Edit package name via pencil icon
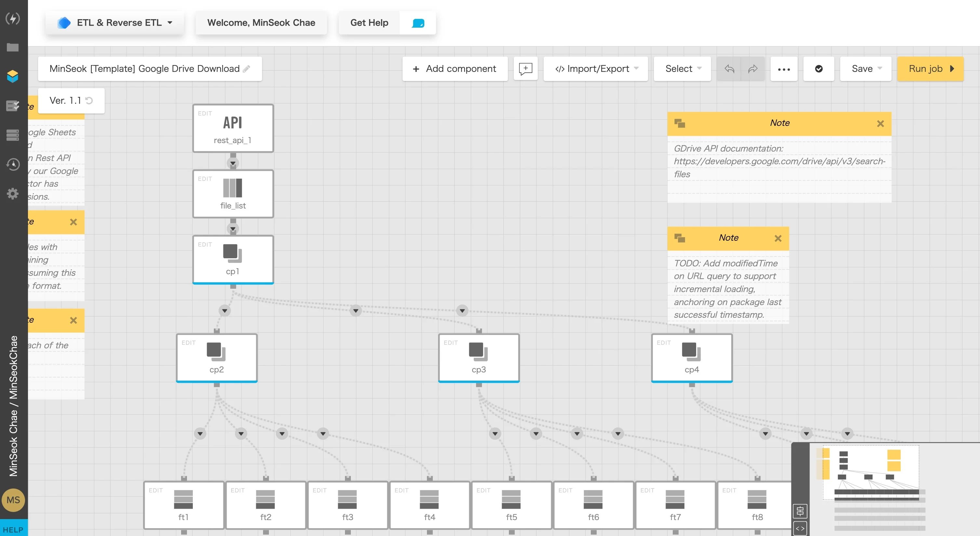 tap(246, 69)
